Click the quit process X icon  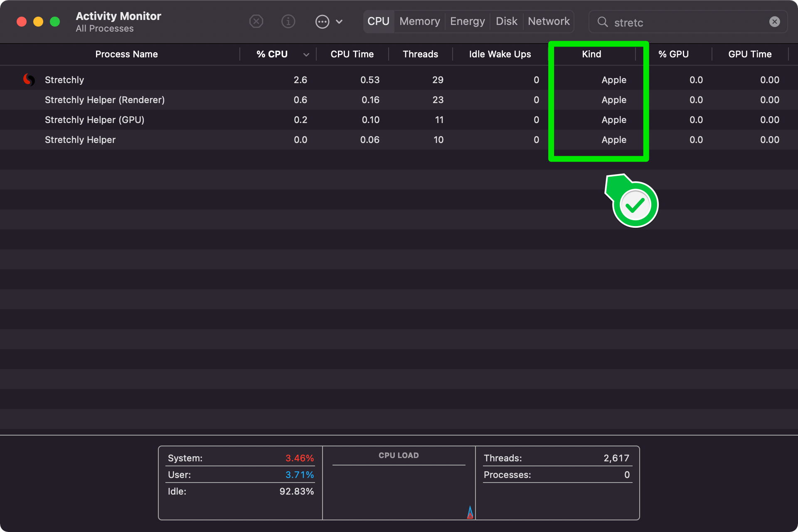pyautogui.click(x=256, y=21)
